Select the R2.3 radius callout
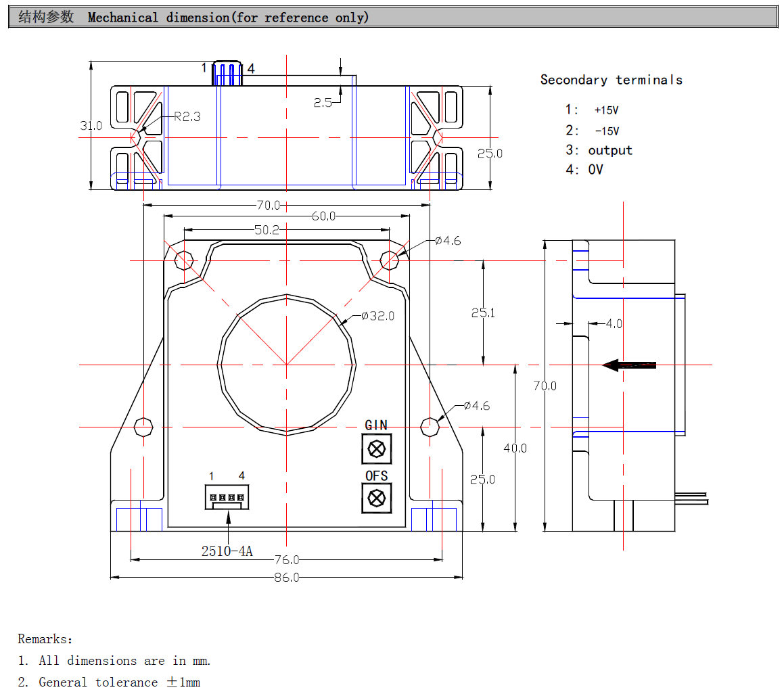The width and height of the screenshot is (784, 696). click(187, 117)
